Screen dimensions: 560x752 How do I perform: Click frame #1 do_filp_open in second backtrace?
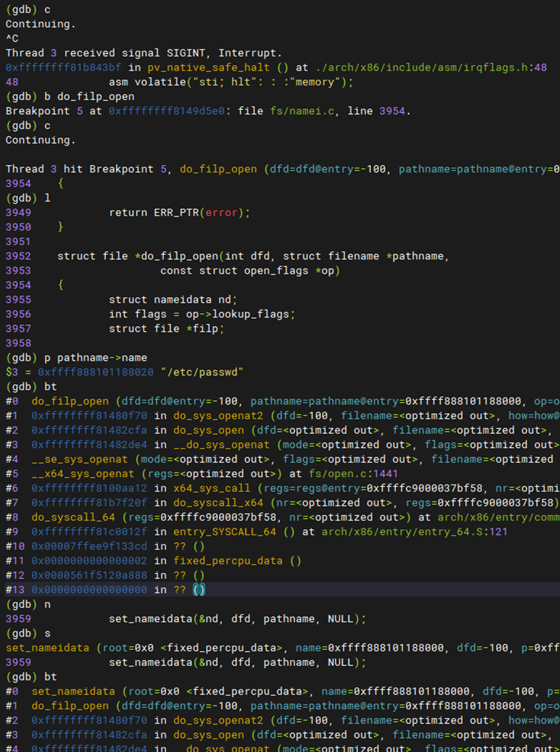tap(283, 705)
